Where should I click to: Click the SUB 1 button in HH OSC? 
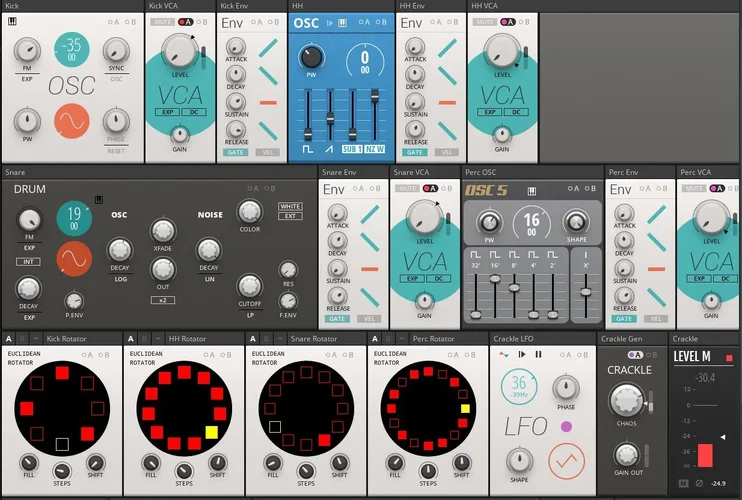pyautogui.click(x=352, y=149)
